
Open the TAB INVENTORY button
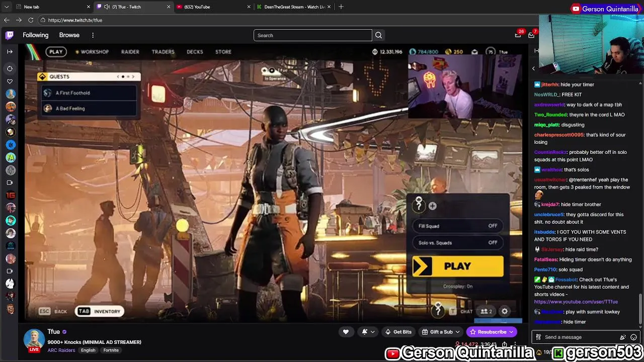pyautogui.click(x=100, y=311)
